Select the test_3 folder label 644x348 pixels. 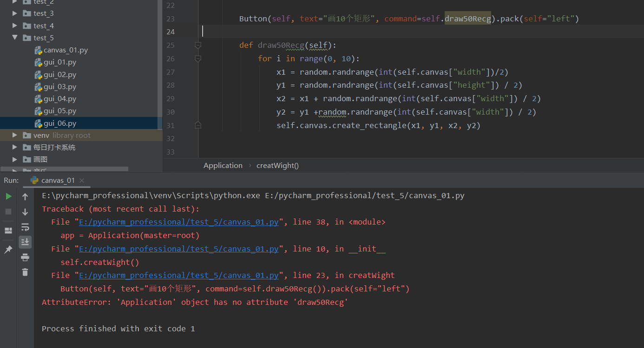[x=44, y=13]
